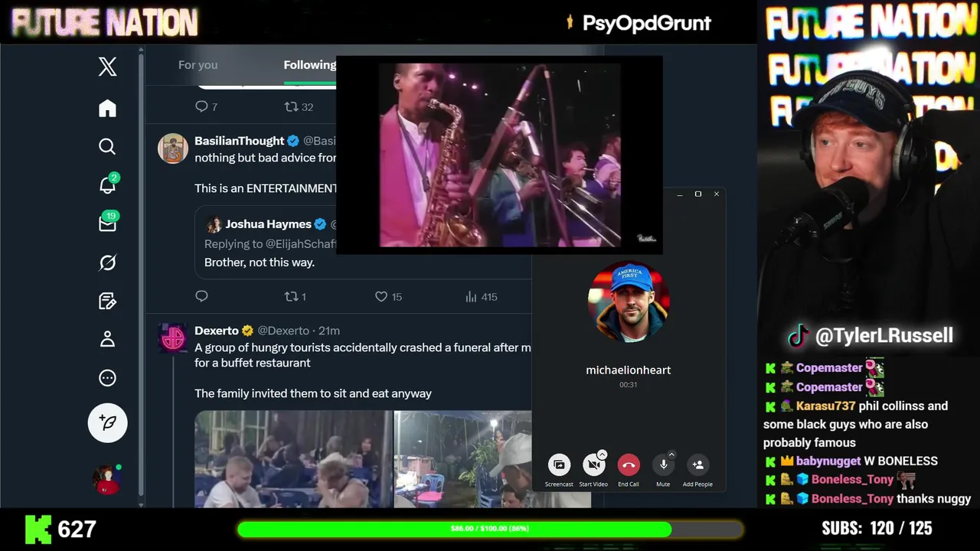Open Messages envelope with badge 19
The height and width of the screenshot is (551, 980).
pos(107,223)
